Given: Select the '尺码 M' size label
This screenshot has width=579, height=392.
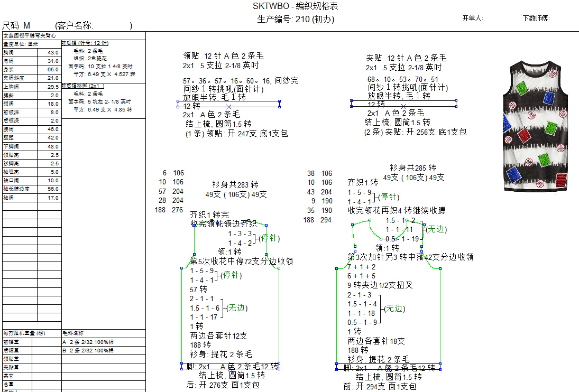Looking at the screenshot, I should pos(16,25).
